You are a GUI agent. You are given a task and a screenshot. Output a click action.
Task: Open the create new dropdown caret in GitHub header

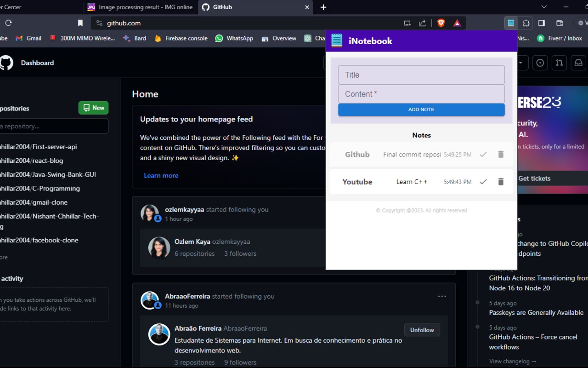click(x=521, y=63)
